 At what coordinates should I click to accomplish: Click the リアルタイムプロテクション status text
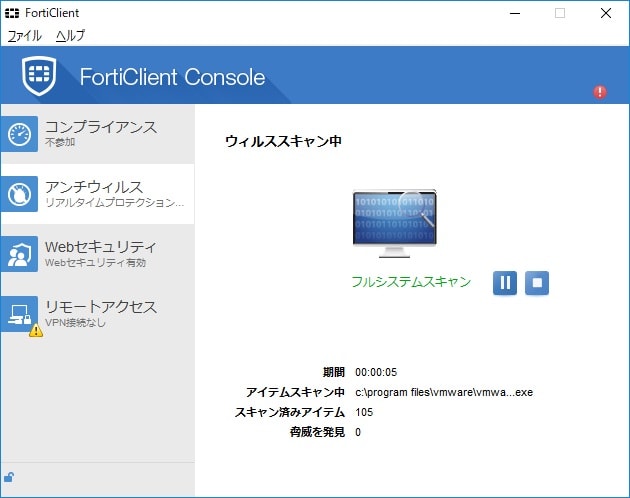pos(115,203)
